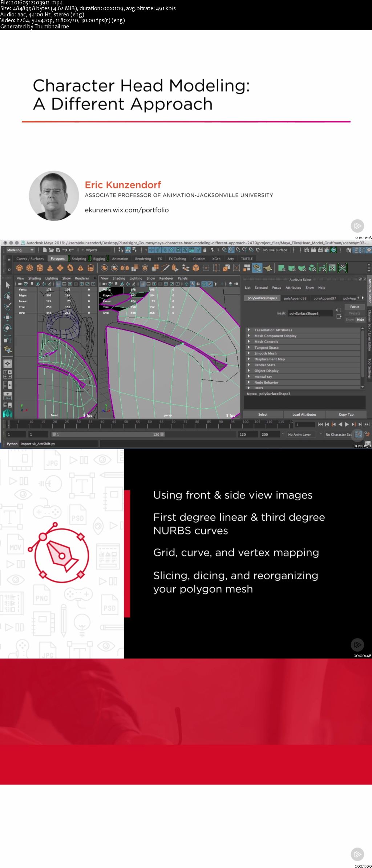Create a polygon cube from the shelf
Screen dimensions: 372x868
30,268
